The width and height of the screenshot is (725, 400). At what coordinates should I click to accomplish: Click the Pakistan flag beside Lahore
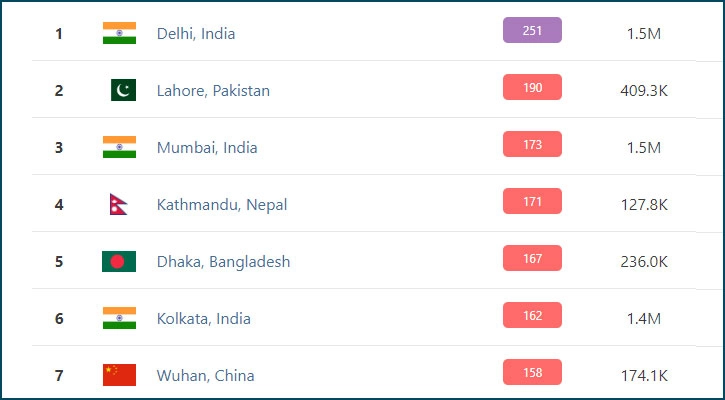coord(123,90)
